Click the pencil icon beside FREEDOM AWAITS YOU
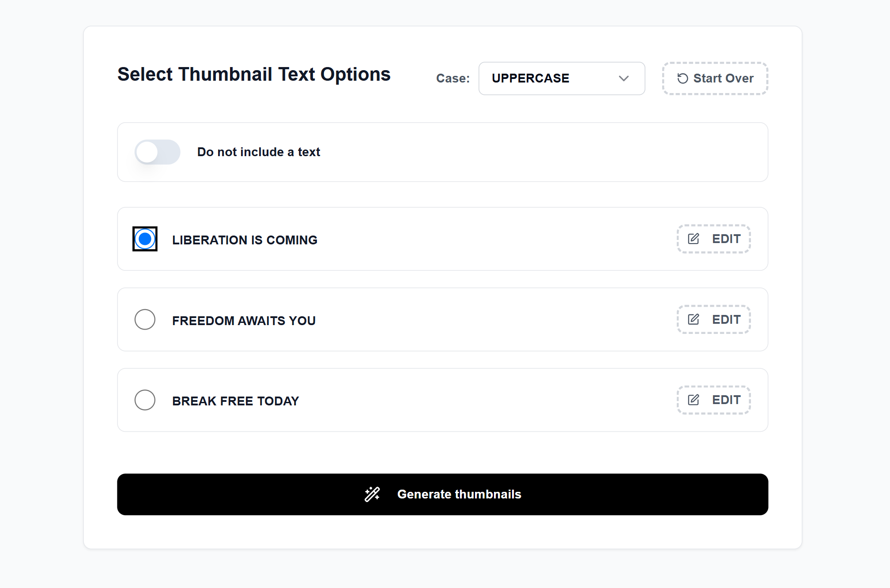890x588 pixels. pos(694,319)
